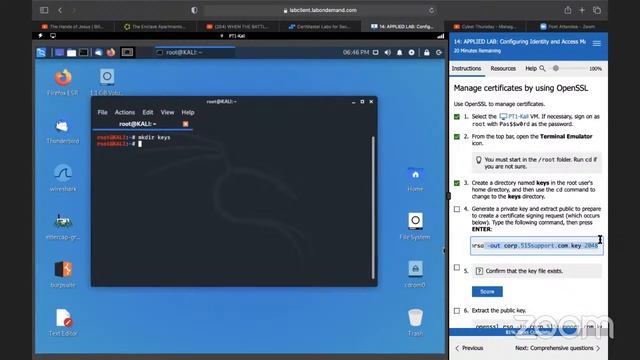Switch to The Enclave Apartments browser tab
The image size is (640, 360).
click(155, 27)
